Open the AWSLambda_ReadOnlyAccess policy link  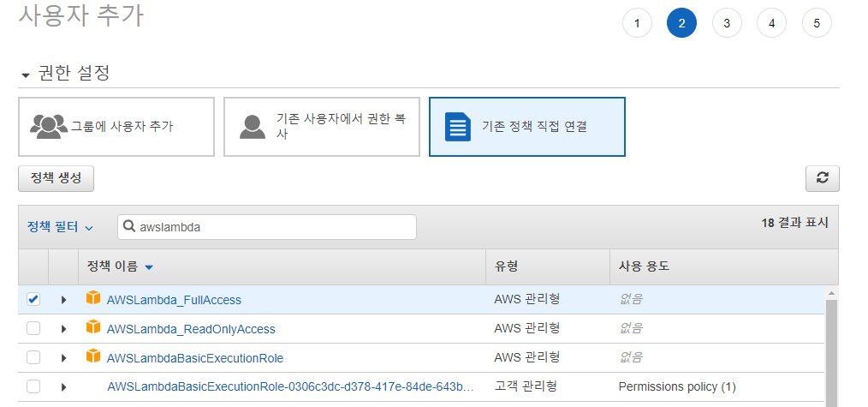191,329
